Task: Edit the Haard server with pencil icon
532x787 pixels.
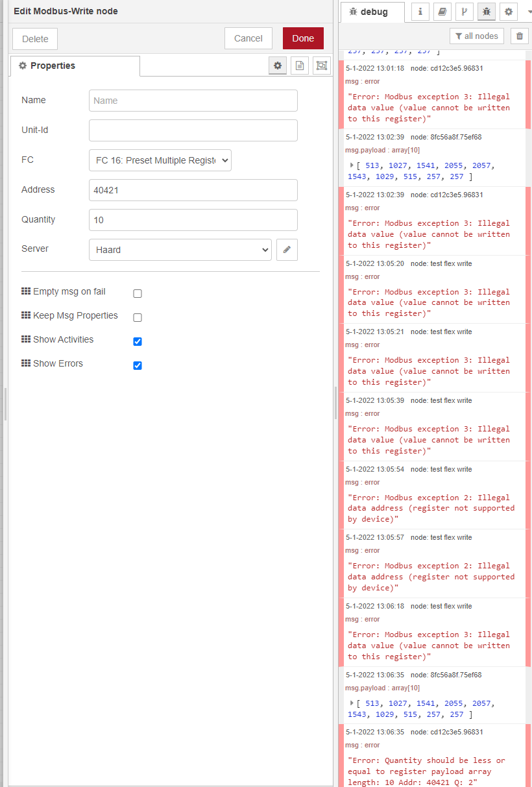Action: pos(287,250)
